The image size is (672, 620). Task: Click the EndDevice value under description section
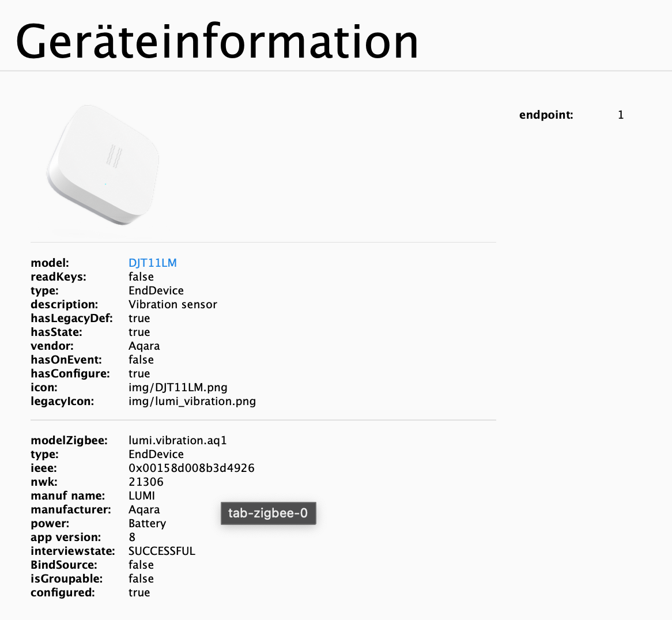pos(156,290)
